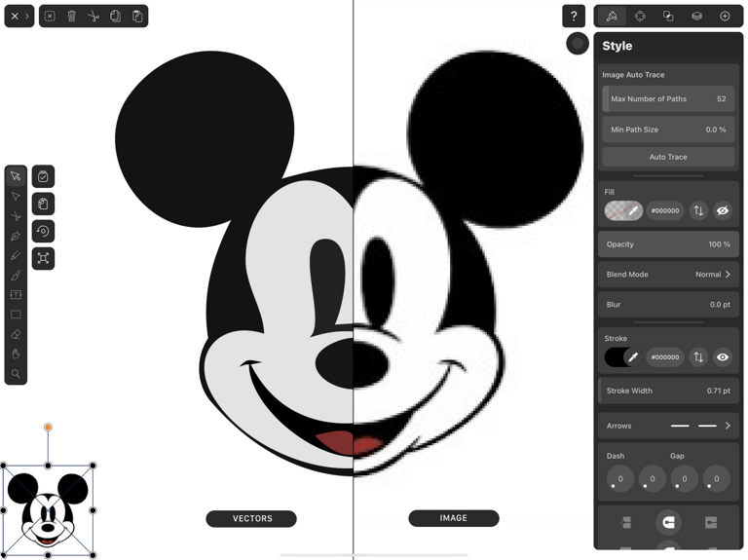Adjust the Stroke Width slider
Image resolution: width=748 pixels, height=560 pixels.
coord(668,391)
